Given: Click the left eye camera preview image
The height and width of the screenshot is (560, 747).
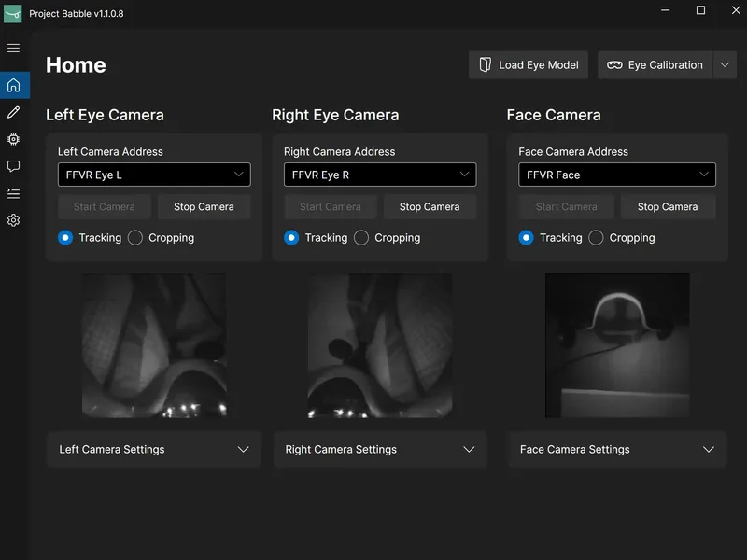Looking at the screenshot, I should pyautogui.click(x=154, y=345).
